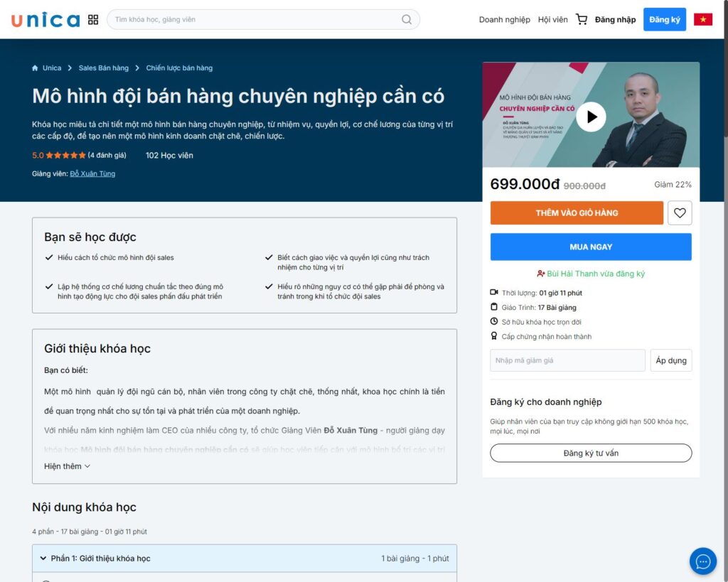The width and height of the screenshot is (728, 582).
Task: Select the Doanh nghiệp menu item
Action: (x=505, y=19)
